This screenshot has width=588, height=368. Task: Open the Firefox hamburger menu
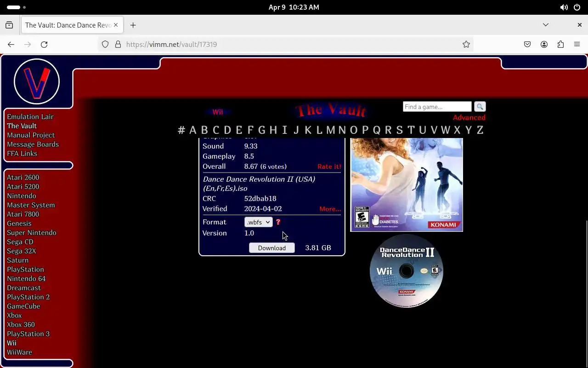tap(577, 44)
